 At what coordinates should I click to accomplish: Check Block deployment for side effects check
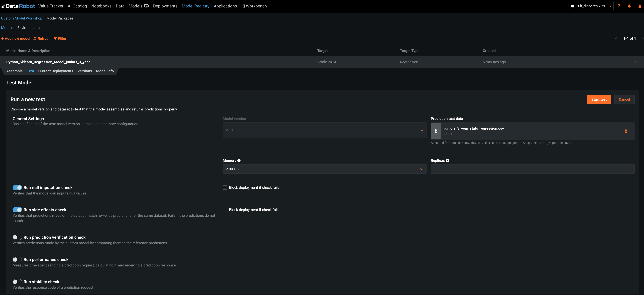coord(225,210)
